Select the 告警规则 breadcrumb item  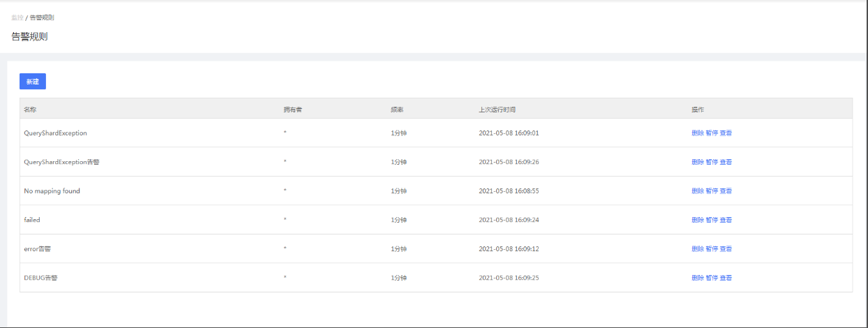pyautogui.click(x=42, y=17)
